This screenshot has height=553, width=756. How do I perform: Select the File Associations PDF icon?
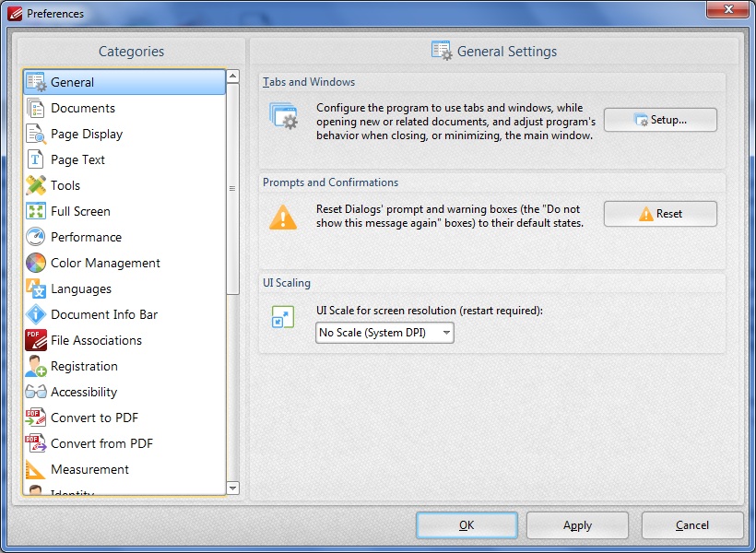tap(34, 340)
